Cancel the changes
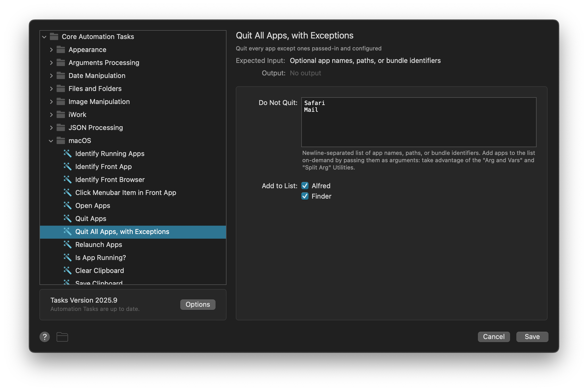The image size is (588, 391). click(493, 337)
